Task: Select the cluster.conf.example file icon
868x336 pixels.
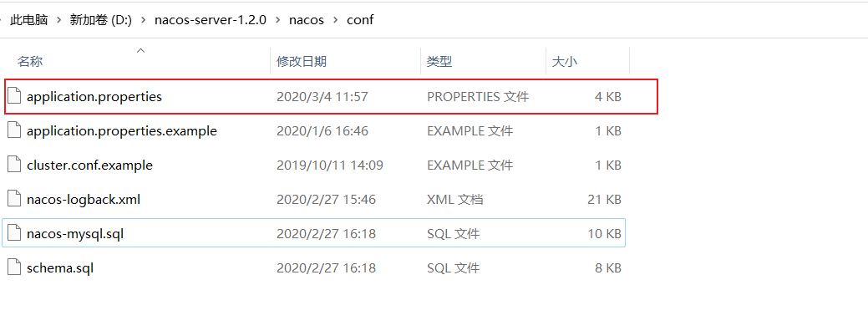Action: click(x=15, y=165)
